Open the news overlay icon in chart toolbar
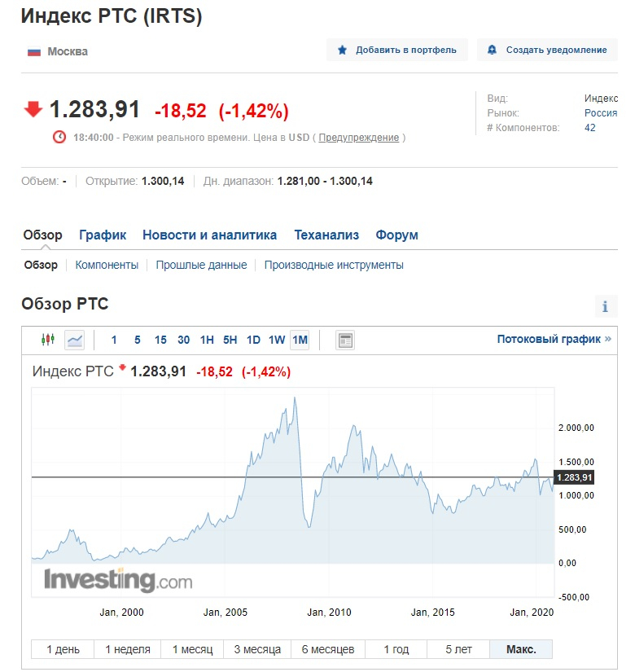The width and height of the screenshot is (635, 672). tap(345, 340)
